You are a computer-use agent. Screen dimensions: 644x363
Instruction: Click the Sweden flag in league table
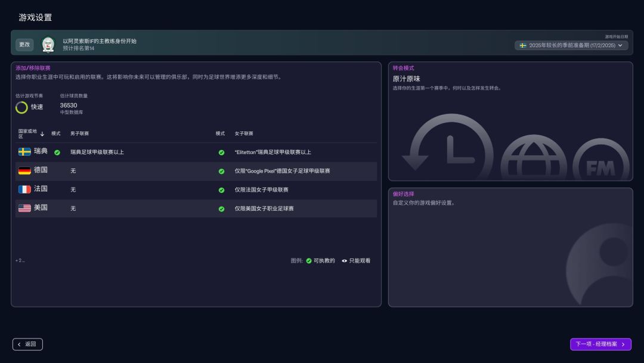click(x=24, y=152)
